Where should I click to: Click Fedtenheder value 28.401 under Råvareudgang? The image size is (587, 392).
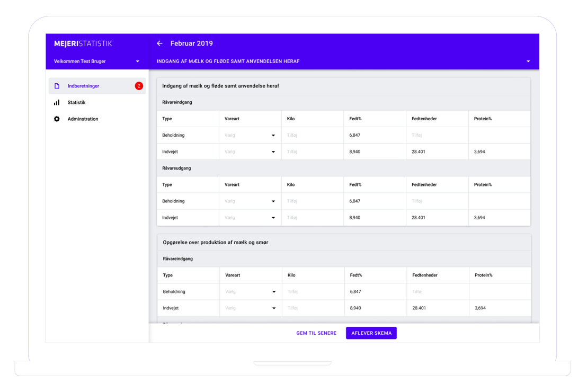[x=419, y=218]
